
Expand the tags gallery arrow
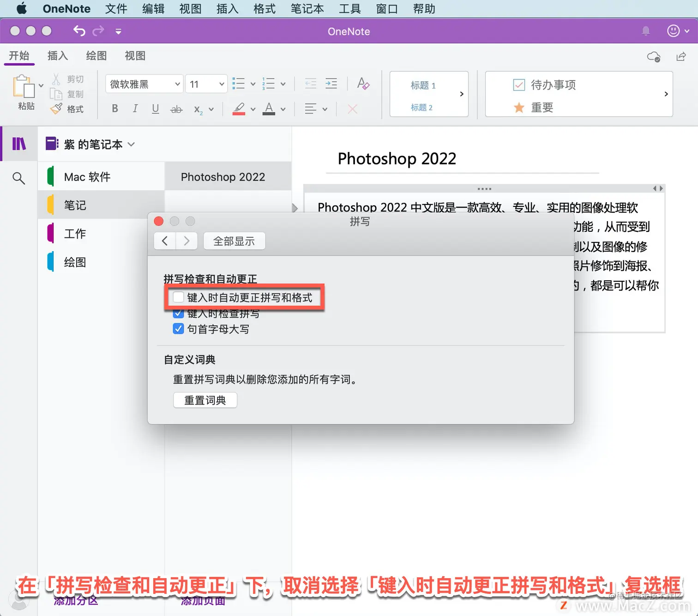(x=666, y=94)
